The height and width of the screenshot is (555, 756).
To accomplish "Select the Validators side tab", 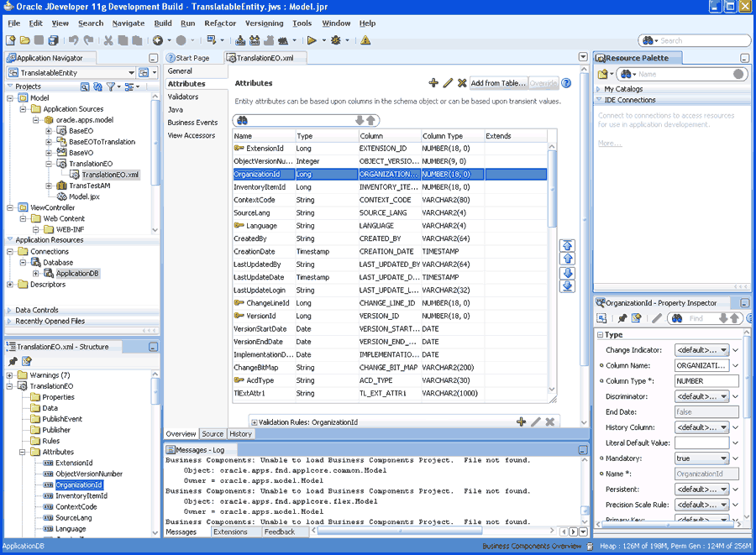I will 183,97.
